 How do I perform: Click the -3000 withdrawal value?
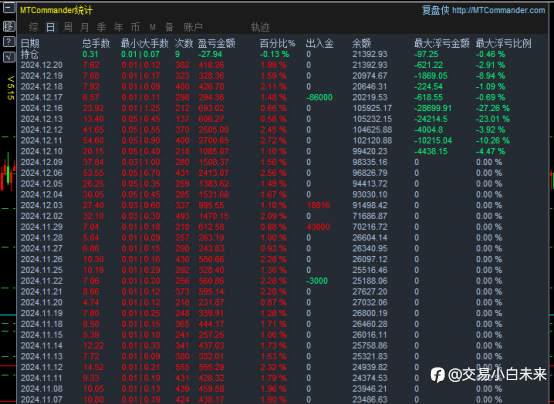pyautogui.click(x=317, y=281)
